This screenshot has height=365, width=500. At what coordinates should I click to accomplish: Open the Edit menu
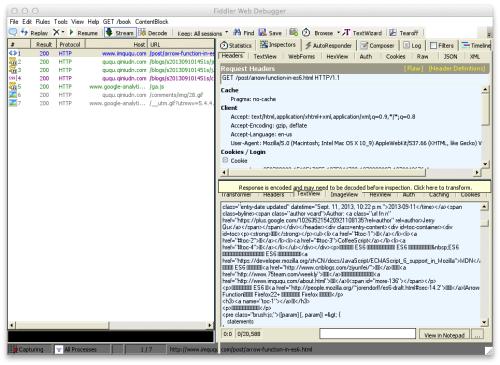coord(27,22)
